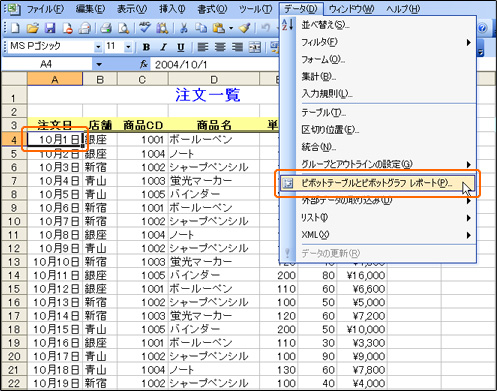Open the 挿入 menu

[172, 9]
